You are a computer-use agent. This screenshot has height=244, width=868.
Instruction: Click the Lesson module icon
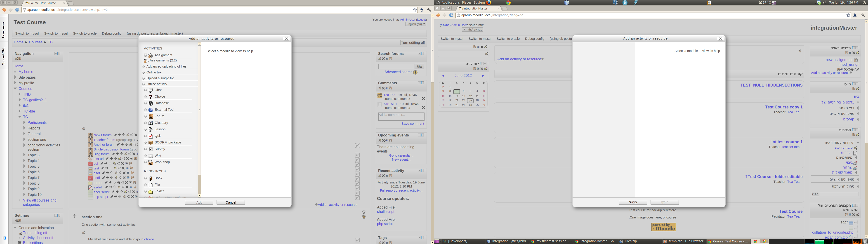(151, 129)
